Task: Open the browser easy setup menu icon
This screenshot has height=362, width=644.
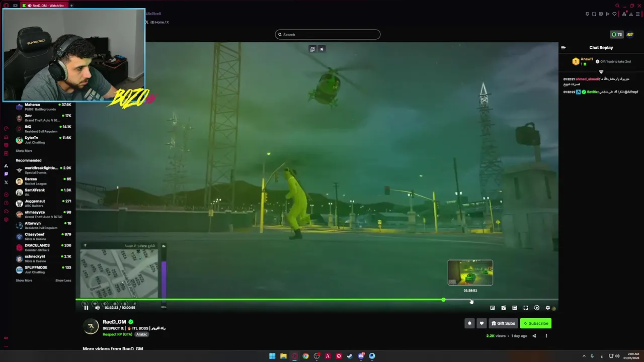Action: tap(638, 14)
